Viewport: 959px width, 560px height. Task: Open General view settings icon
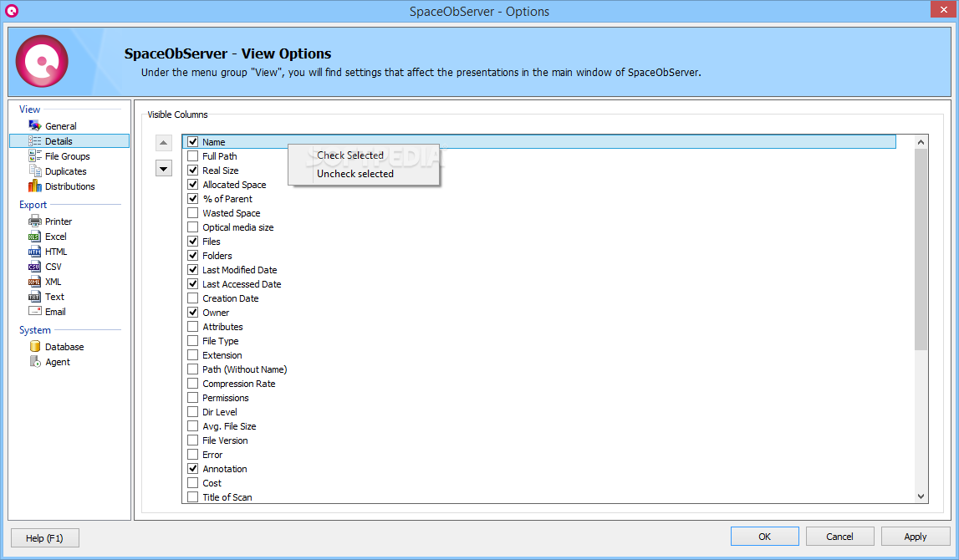click(35, 126)
